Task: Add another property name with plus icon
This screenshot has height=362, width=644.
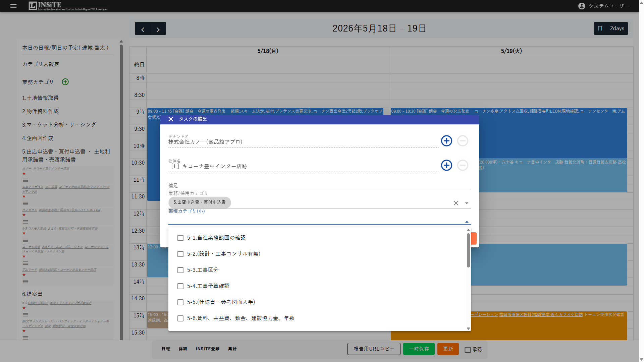Action: [x=446, y=165]
